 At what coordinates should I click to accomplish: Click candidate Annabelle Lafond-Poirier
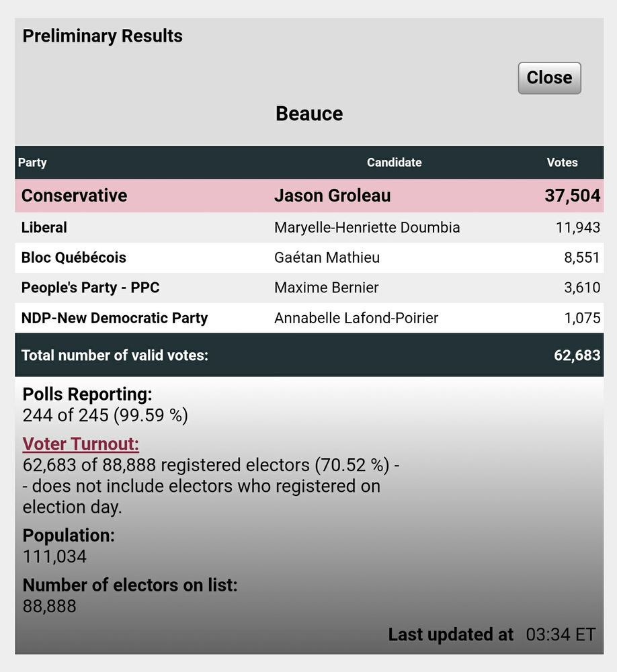click(356, 318)
